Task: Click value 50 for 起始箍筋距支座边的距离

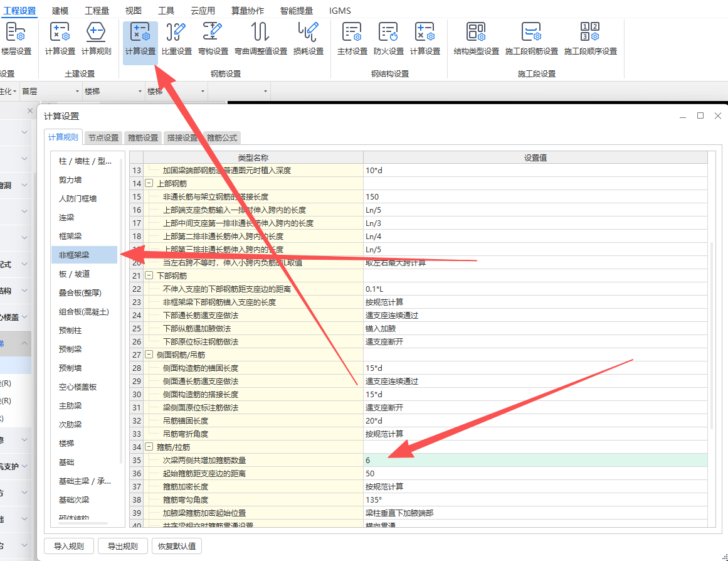Action: [x=535, y=473]
